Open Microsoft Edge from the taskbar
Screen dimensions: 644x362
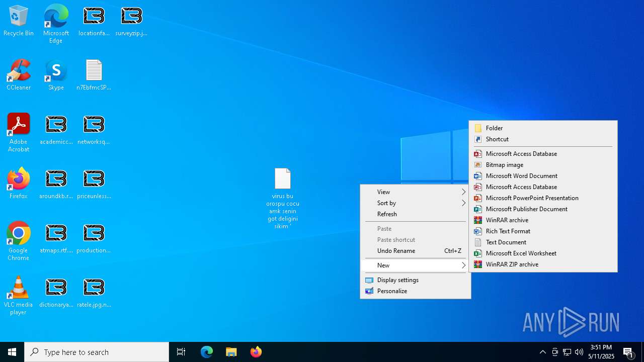point(207,352)
